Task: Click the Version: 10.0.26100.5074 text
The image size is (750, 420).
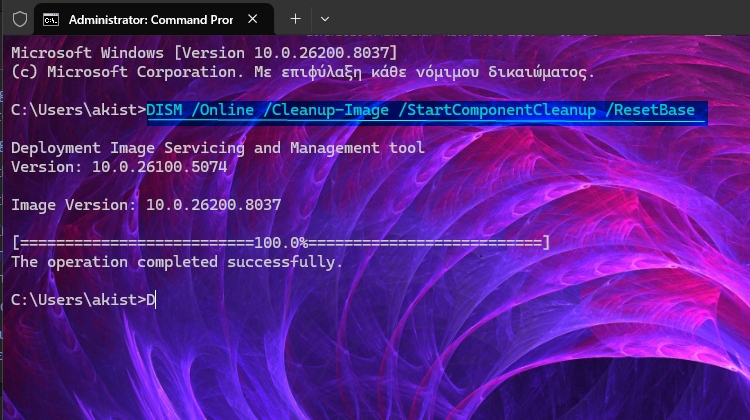Action: [x=119, y=167]
